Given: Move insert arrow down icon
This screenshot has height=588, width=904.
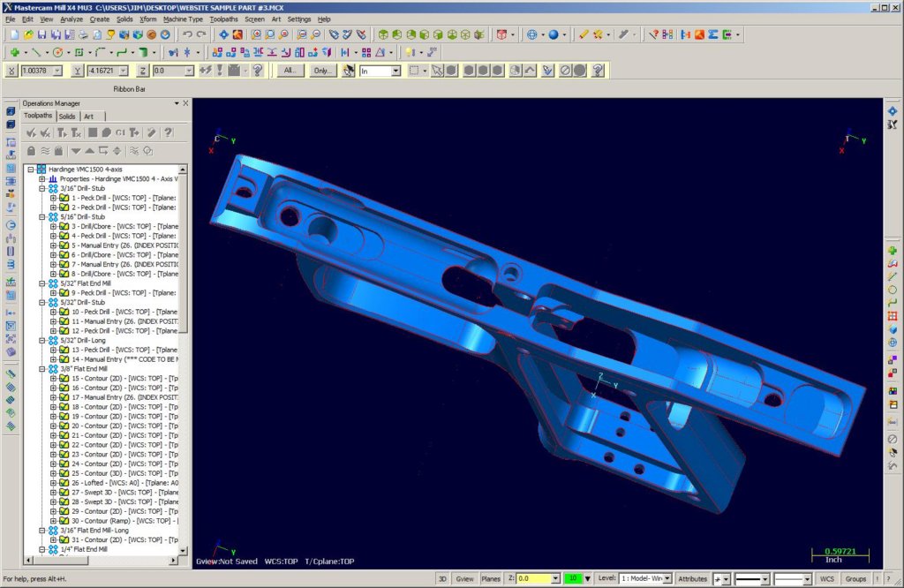Looking at the screenshot, I should point(76,151).
